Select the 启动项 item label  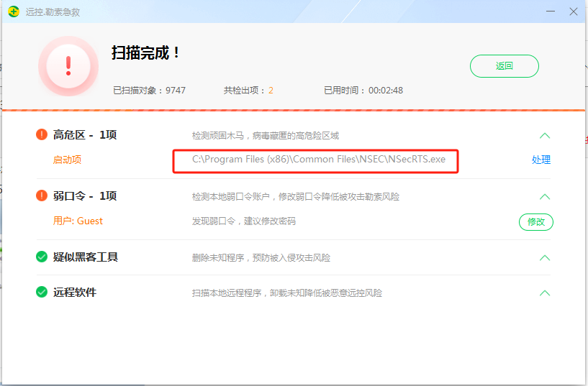coord(67,160)
